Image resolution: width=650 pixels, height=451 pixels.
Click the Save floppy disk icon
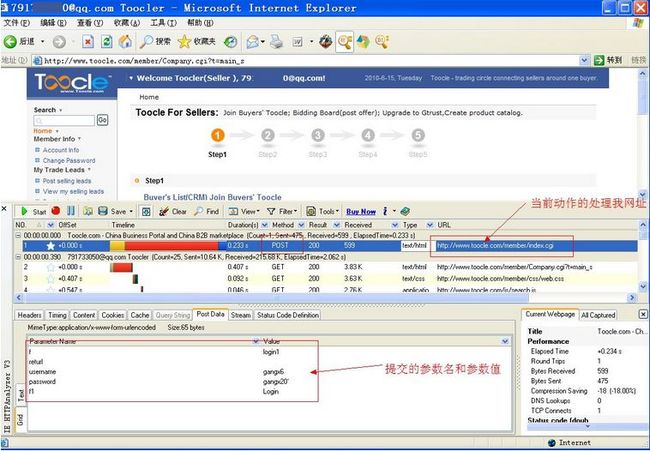pos(103,211)
